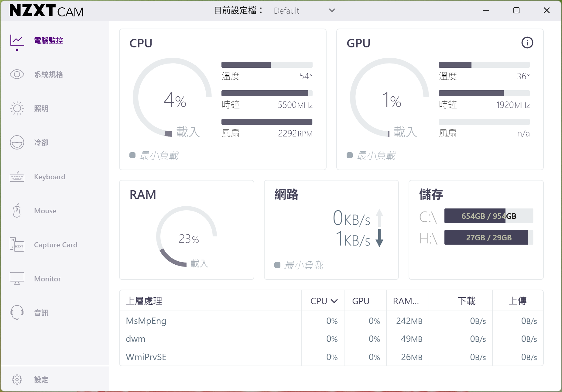Show GPU info via the info icon
This screenshot has width=562, height=392.
[527, 43]
